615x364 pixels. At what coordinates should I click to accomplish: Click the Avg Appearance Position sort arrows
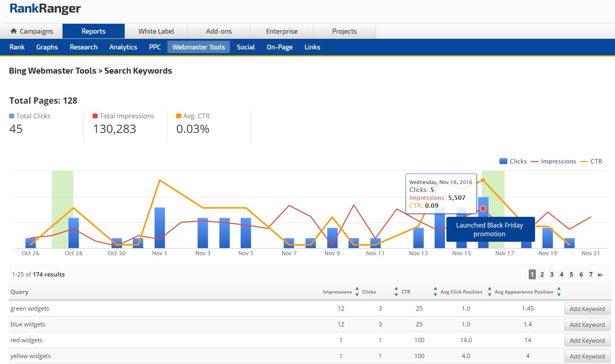pyautogui.click(x=559, y=292)
